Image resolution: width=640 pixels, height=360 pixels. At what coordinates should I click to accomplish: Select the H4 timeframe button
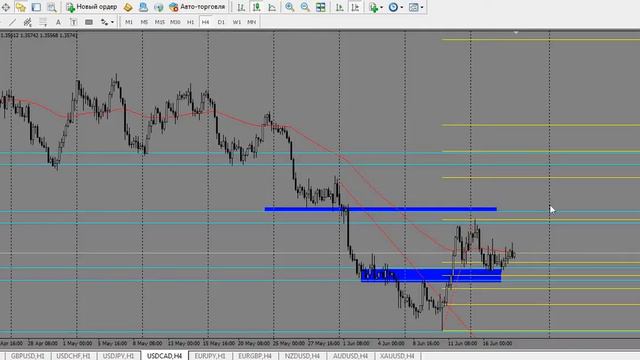205,22
